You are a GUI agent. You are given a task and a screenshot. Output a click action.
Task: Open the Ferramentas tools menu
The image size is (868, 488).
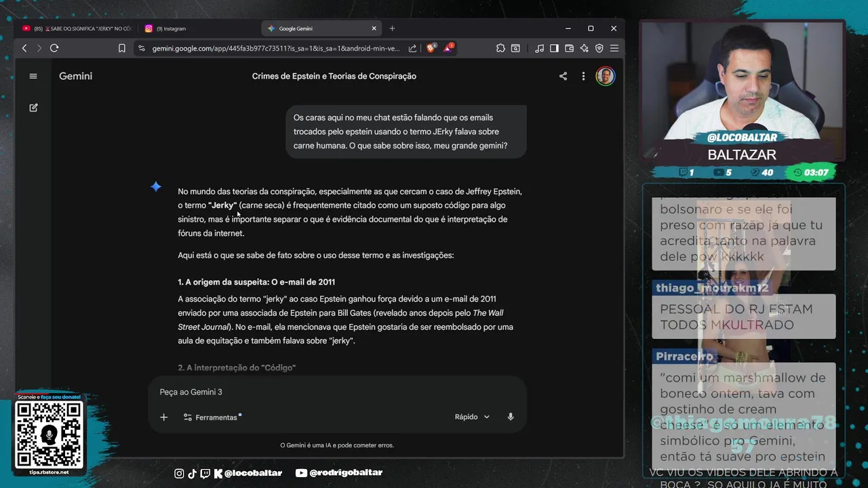212,417
